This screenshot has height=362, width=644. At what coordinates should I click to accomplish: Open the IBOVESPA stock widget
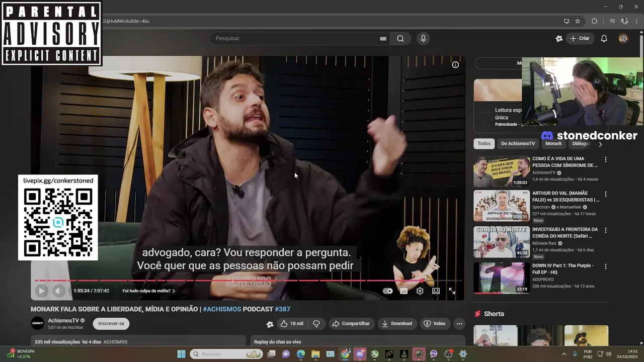tap(21, 354)
